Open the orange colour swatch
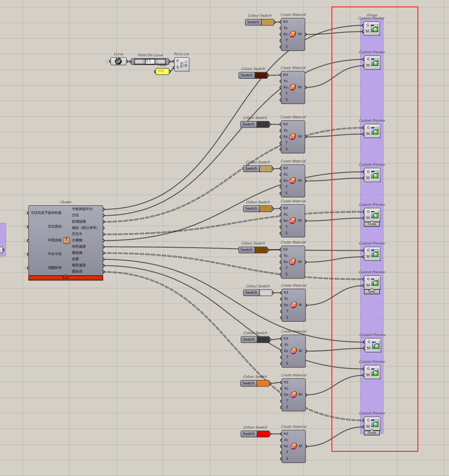Screen dimensions: 449x476 tap(263, 383)
